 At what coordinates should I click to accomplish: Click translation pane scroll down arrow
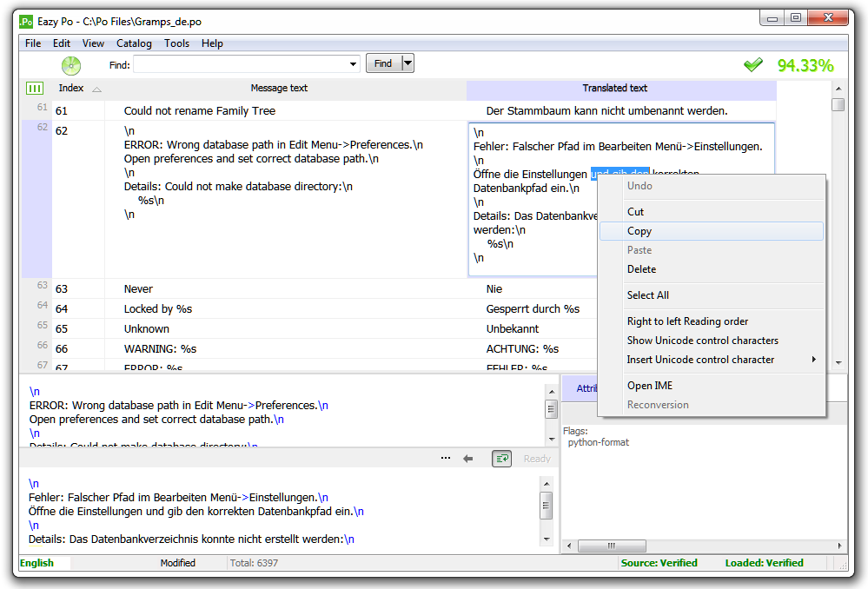[x=547, y=539]
